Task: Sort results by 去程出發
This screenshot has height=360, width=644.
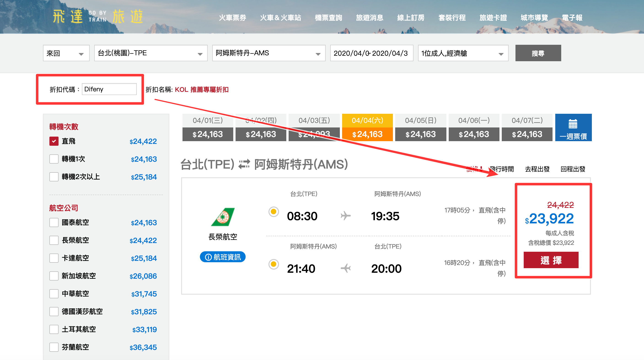Action: [537, 169]
